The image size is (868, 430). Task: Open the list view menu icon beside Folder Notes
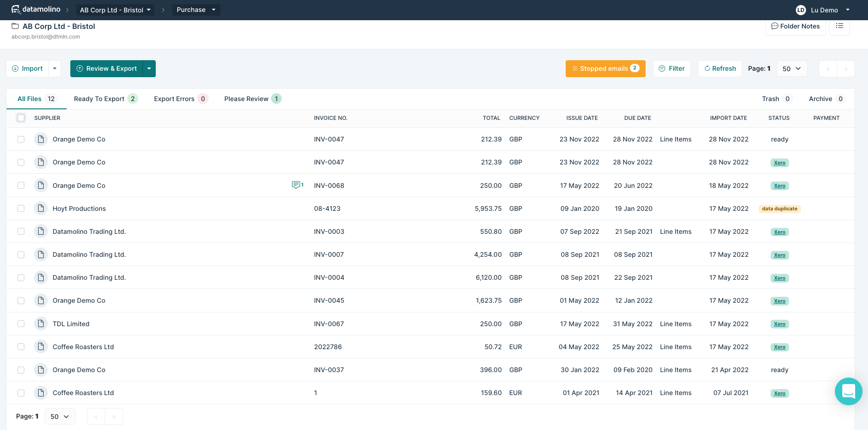(x=840, y=26)
